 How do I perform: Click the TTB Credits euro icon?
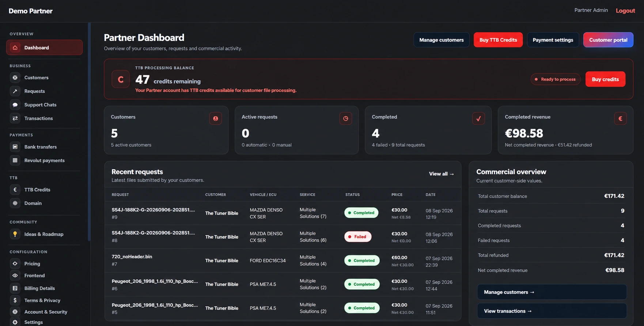pyautogui.click(x=15, y=190)
